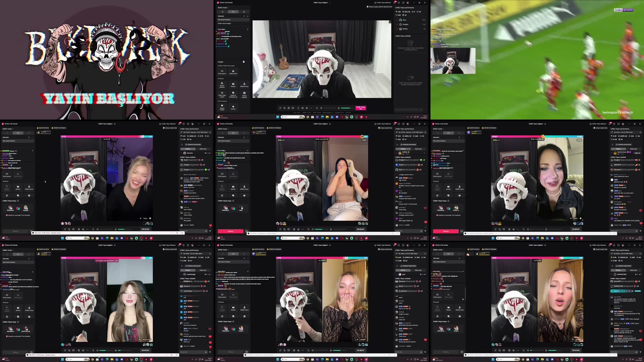
Task: Open the Hayran Kulübü panel
Action: pyautogui.click(x=222, y=107)
